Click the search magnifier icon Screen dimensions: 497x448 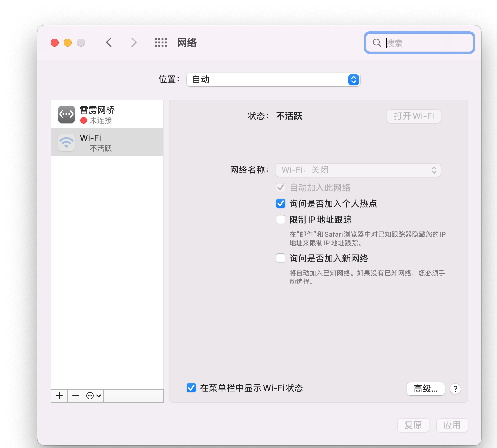point(377,43)
